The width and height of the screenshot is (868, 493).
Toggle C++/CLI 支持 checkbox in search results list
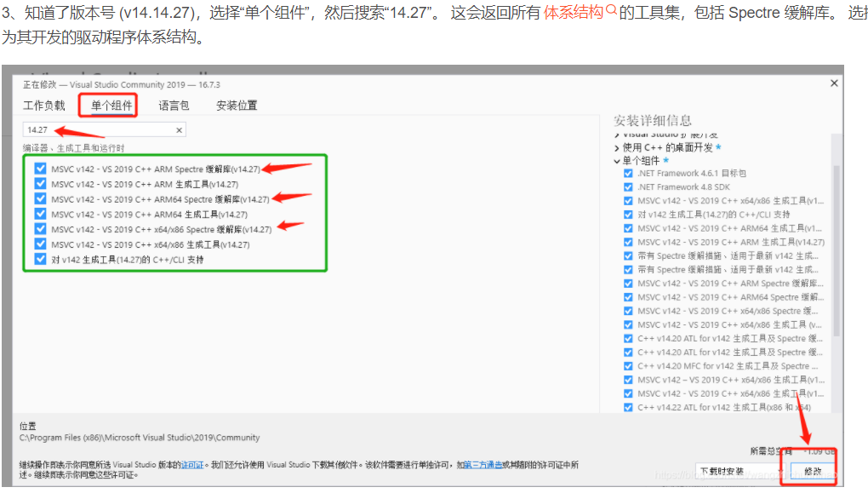click(40, 259)
